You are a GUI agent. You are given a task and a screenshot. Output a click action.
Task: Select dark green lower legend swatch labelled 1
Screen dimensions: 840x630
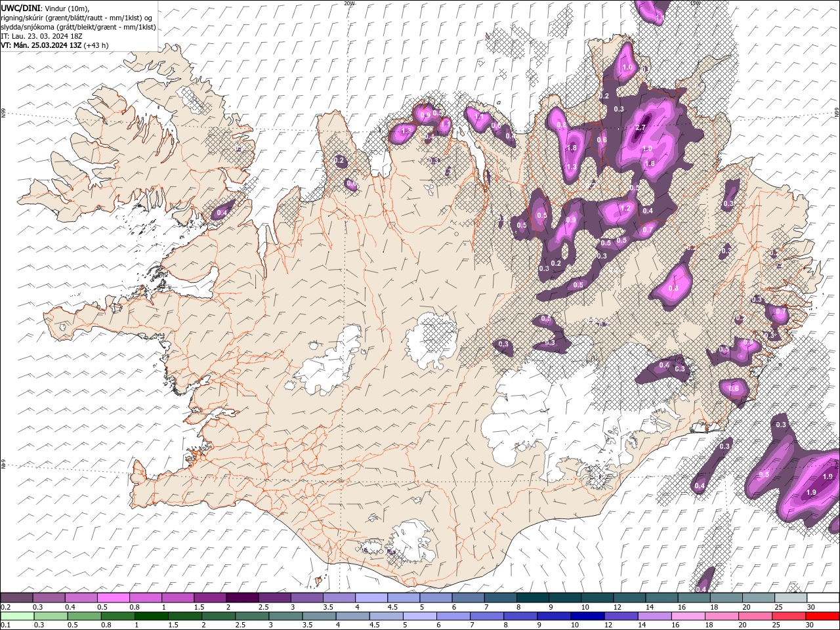(151, 616)
